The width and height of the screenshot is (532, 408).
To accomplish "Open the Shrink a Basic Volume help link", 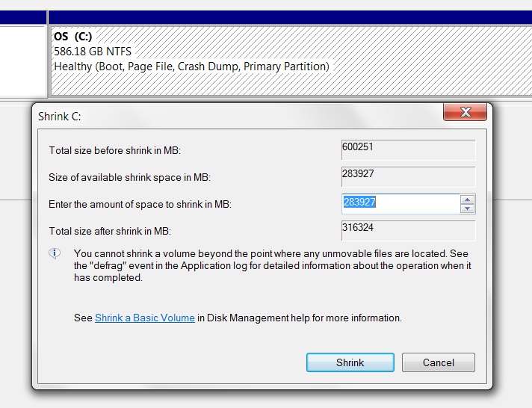I will click(145, 318).
